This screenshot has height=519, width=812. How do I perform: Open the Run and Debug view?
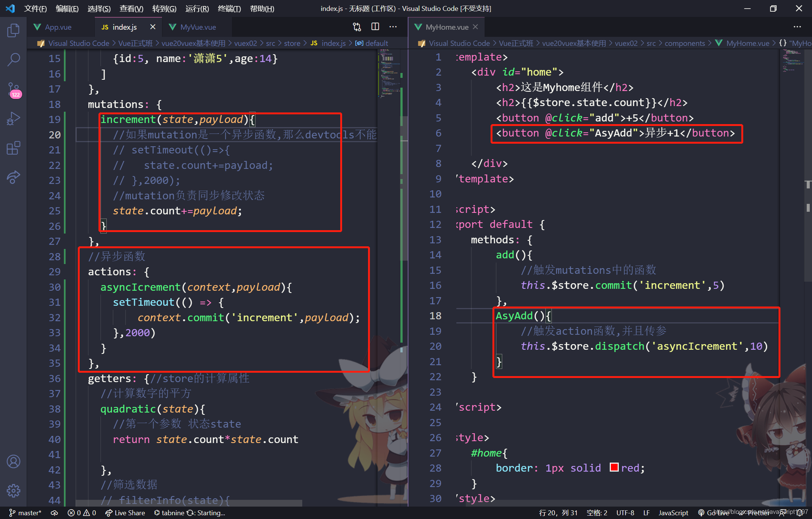pos(14,119)
